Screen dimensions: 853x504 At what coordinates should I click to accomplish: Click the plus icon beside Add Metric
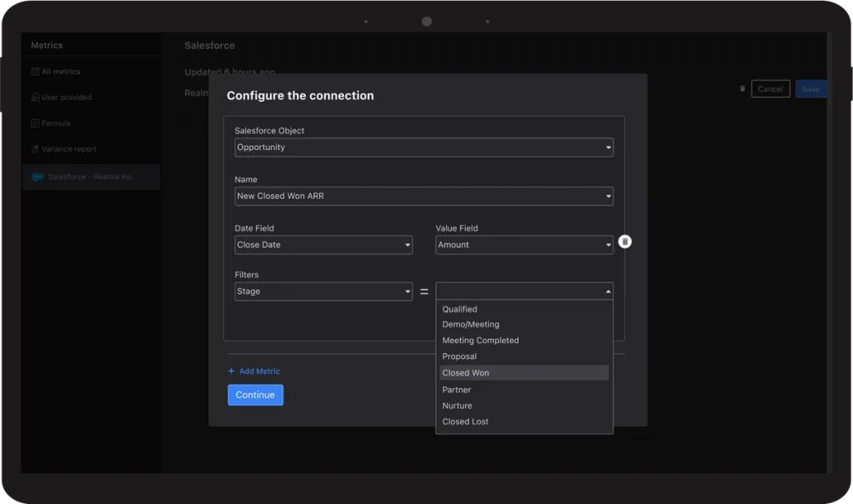click(x=232, y=371)
